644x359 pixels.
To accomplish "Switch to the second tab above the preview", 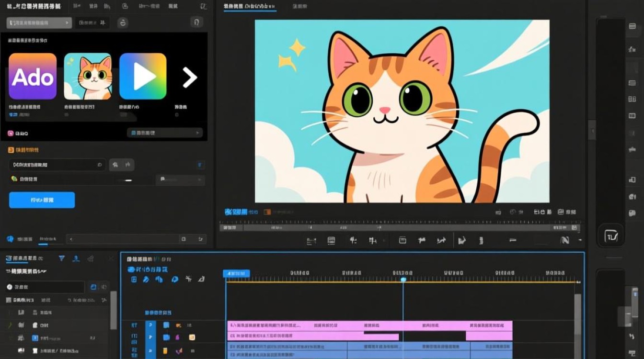I will point(299,7).
